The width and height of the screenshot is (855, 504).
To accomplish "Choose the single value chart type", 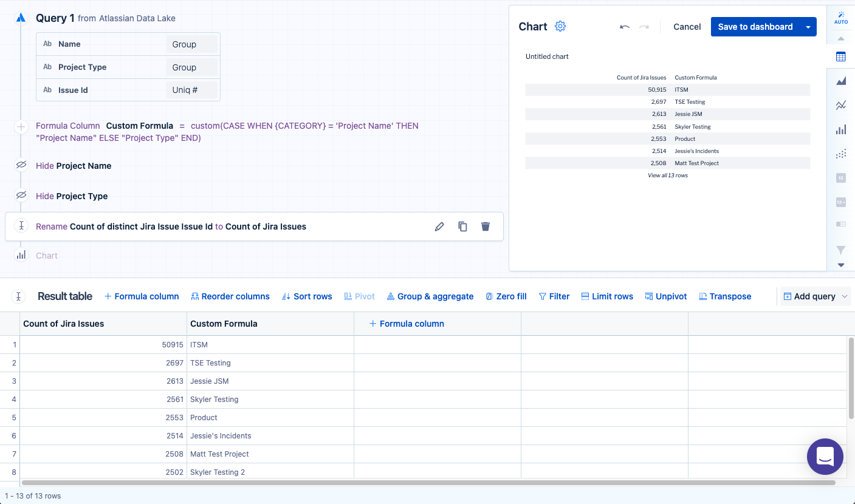I will point(841,178).
